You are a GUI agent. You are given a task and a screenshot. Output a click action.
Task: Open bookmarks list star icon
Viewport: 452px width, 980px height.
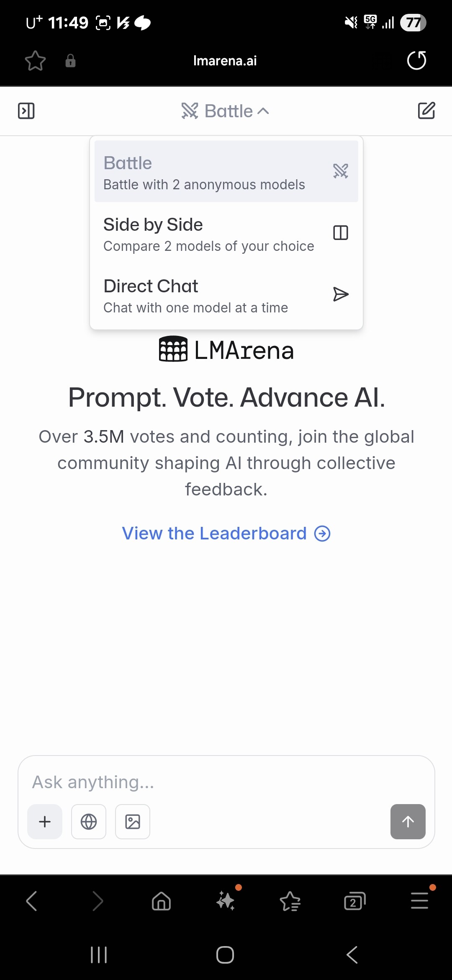point(290,901)
